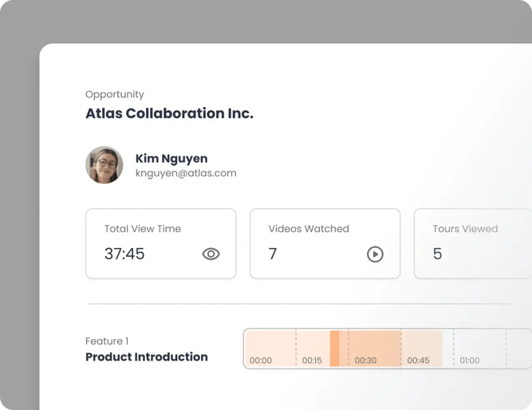The width and height of the screenshot is (532, 410).
Task: Seek to 00:30 on the timeline
Action: (x=365, y=361)
